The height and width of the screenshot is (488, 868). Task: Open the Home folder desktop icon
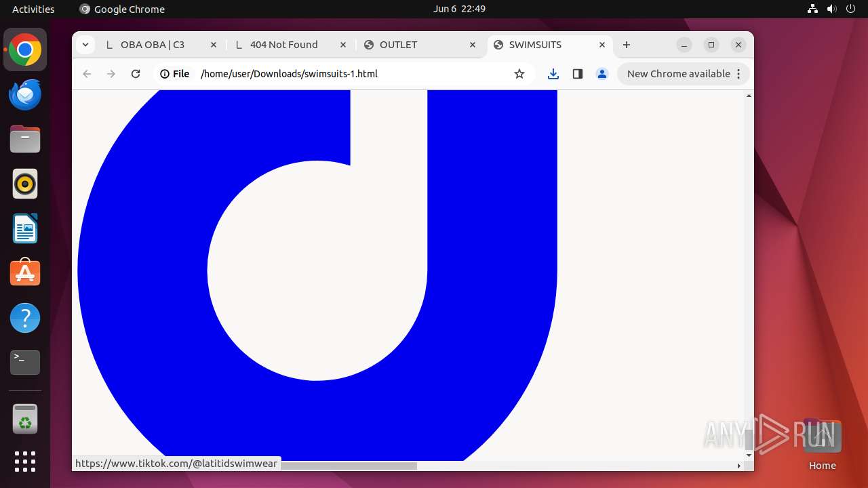(822, 444)
